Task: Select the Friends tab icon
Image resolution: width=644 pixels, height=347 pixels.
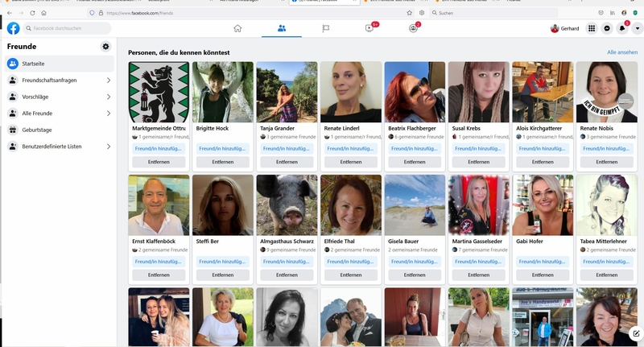Action: tap(281, 28)
